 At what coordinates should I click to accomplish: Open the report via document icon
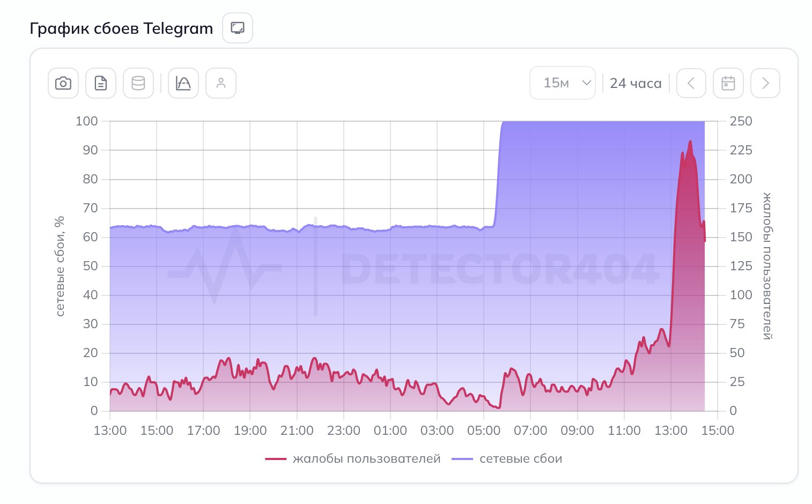pyautogui.click(x=100, y=83)
